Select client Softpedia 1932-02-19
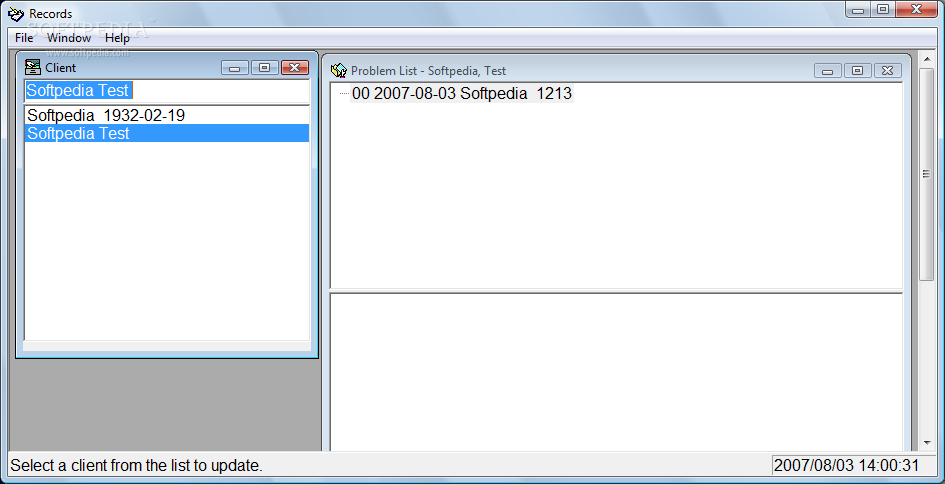 [167, 115]
